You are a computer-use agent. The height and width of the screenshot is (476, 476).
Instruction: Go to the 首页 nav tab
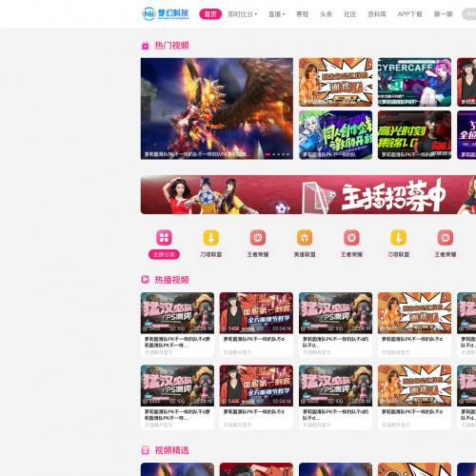point(210,14)
